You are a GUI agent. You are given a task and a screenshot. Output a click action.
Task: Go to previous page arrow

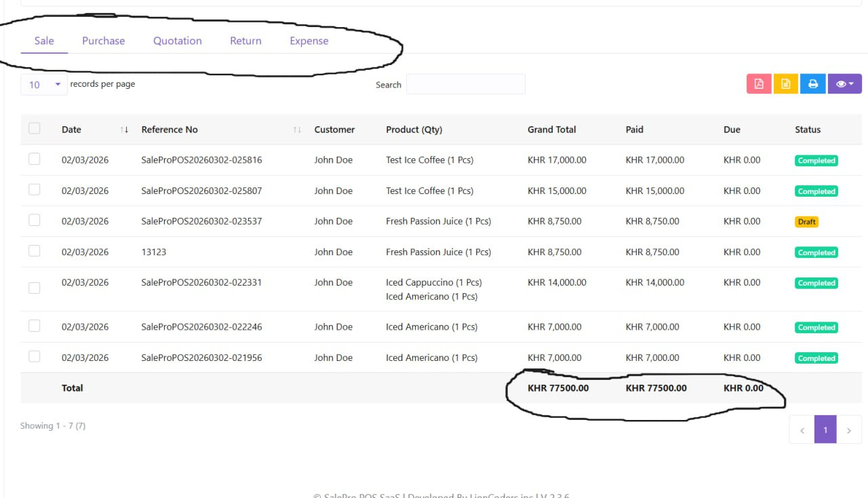click(x=802, y=429)
